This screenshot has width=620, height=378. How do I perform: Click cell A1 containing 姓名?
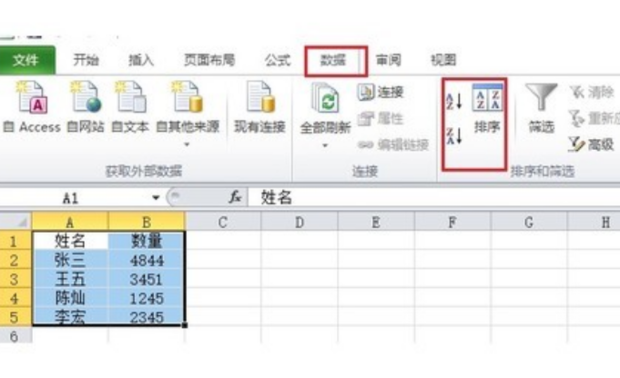70,240
